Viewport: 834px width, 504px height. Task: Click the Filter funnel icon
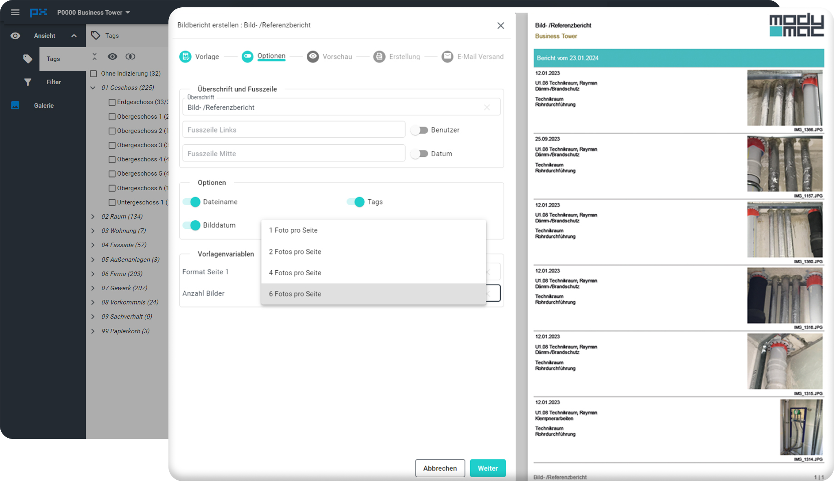(28, 82)
